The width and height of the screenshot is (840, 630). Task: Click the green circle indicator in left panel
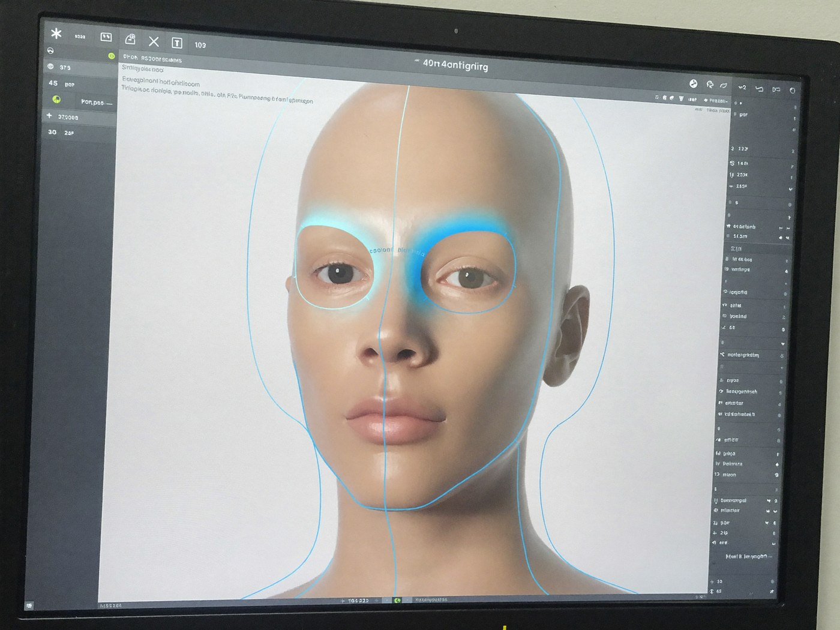pyautogui.click(x=111, y=56)
